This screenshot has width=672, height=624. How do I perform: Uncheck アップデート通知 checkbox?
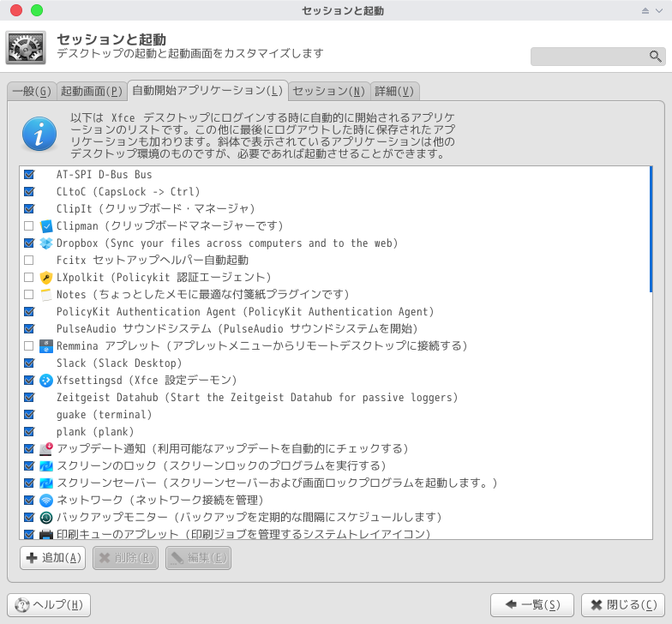click(x=29, y=449)
